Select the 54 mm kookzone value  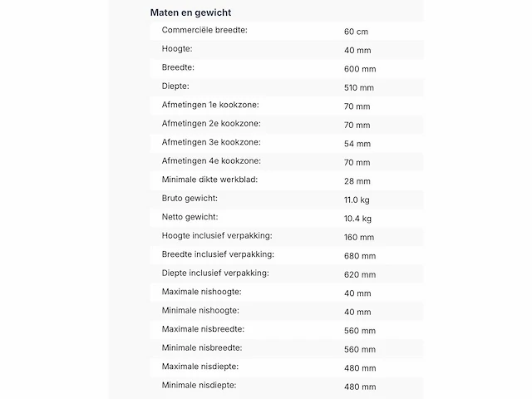click(x=357, y=144)
